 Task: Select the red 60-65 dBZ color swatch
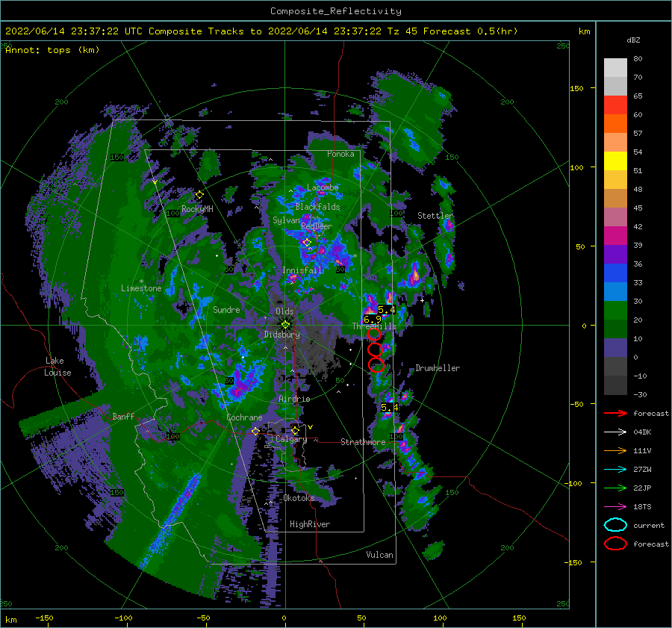click(x=615, y=105)
